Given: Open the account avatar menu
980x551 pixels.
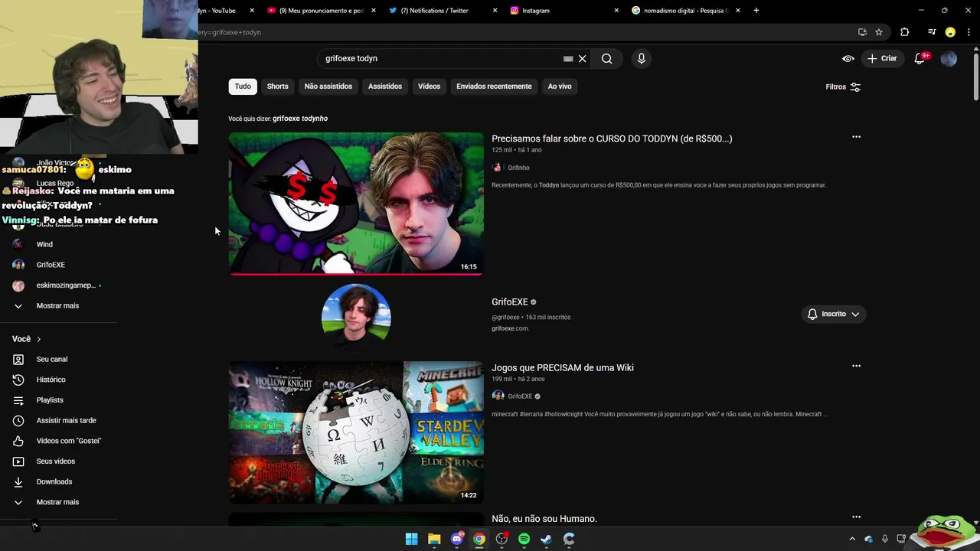Looking at the screenshot, I should pyautogui.click(x=949, y=58).
